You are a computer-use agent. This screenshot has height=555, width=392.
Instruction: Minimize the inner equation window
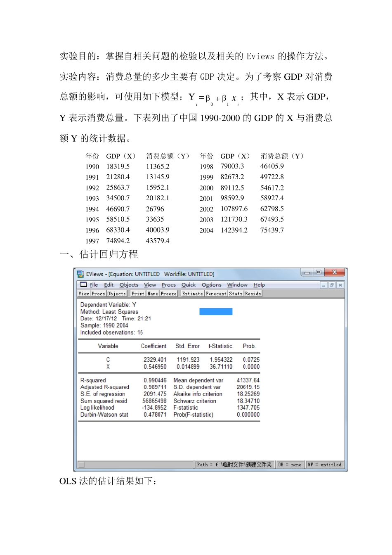point(324,285)
